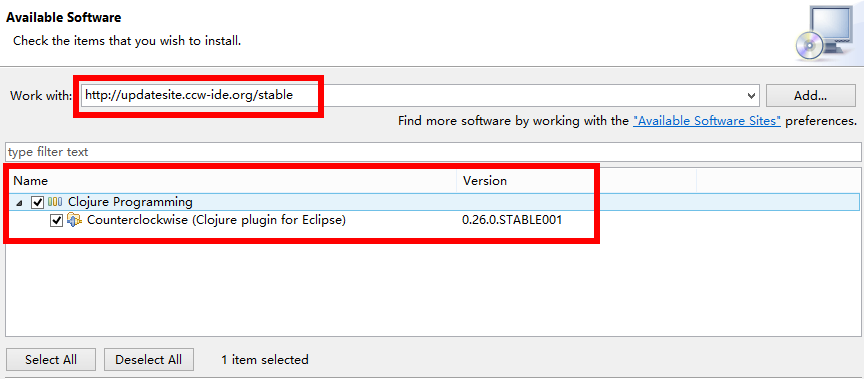This screenshot has height=379, width=864.
Task: Focus the type filter text box
Action: (432, 151)
